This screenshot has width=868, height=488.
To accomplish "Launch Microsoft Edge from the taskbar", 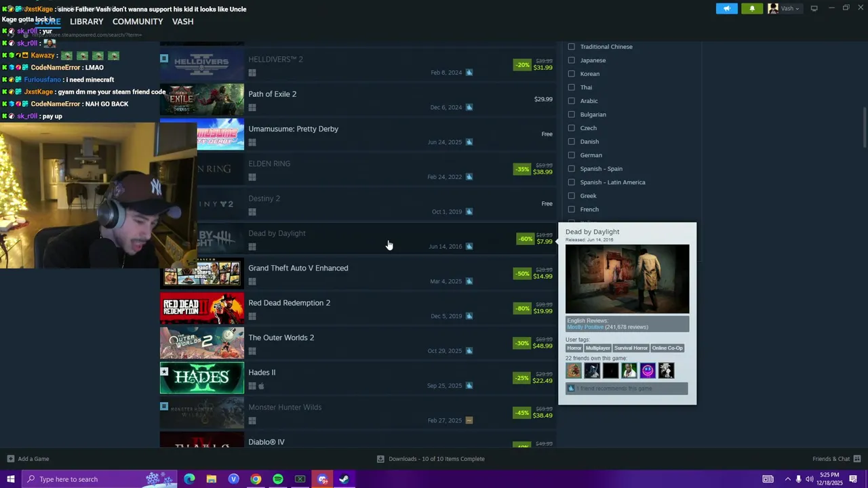I will point(189,479).
